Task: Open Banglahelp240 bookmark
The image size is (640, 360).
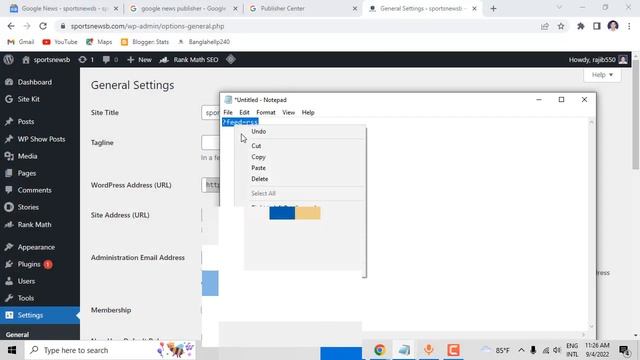Action: (203, 42)
